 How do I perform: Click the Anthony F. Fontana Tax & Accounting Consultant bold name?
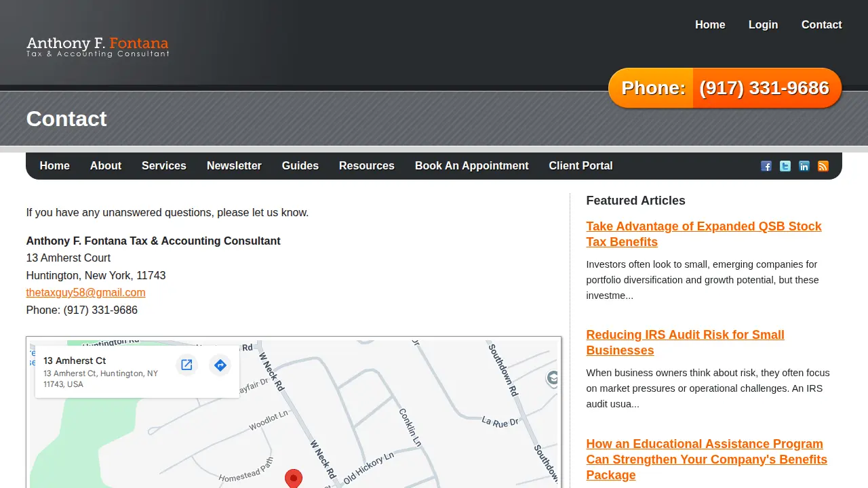coord(153,241)
